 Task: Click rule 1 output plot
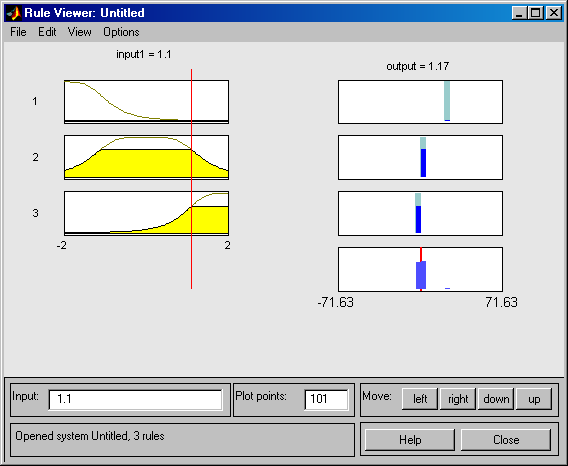point(421,102)
